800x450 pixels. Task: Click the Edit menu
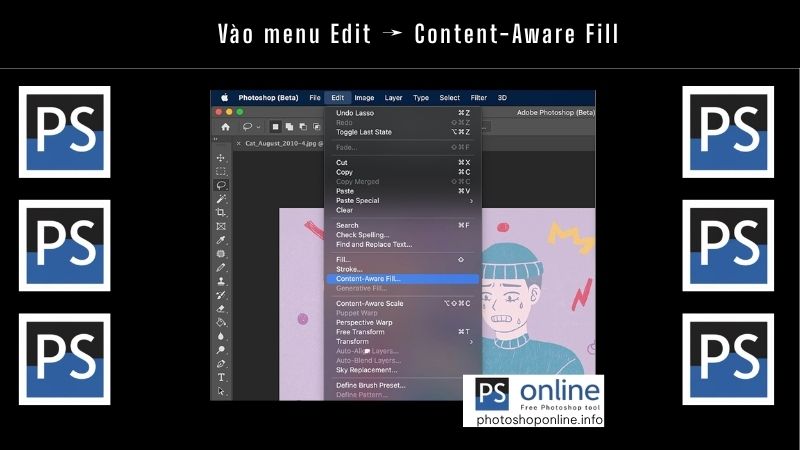pos(338,97)
